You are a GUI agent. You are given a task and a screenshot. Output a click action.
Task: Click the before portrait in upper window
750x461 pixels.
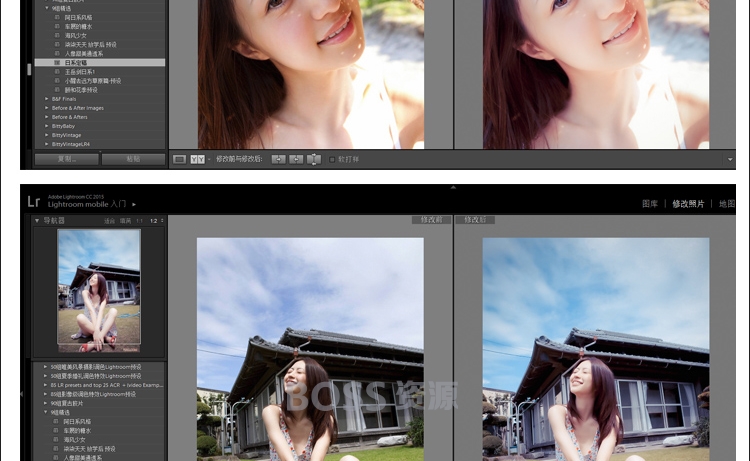(x=311, y=74)
